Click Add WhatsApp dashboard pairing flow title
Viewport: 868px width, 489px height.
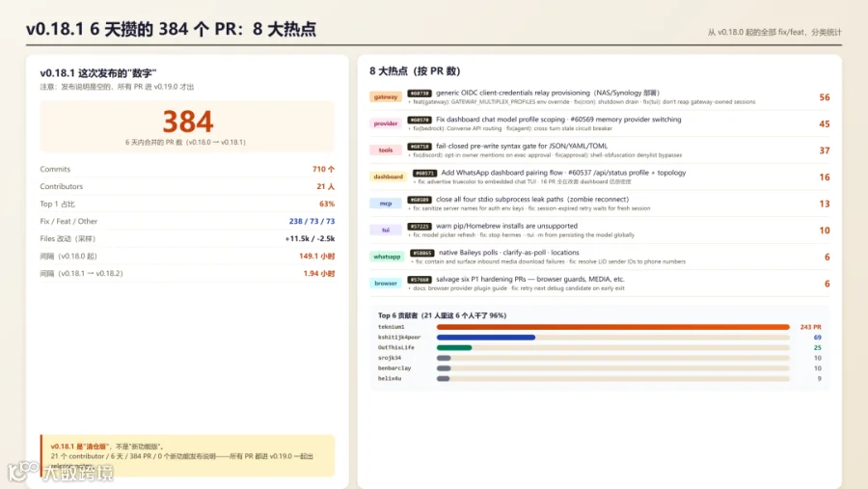[x=563, y=173]
